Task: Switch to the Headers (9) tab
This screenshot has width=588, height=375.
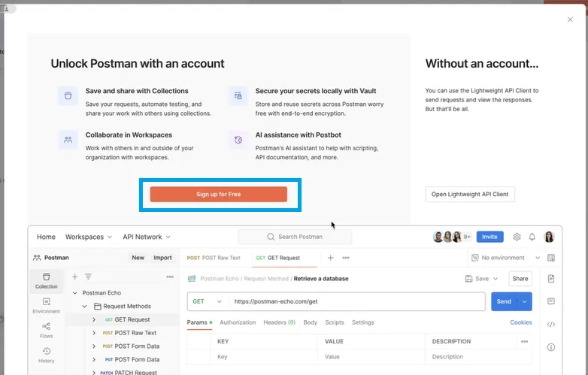Action: click(x=280, y=322)
